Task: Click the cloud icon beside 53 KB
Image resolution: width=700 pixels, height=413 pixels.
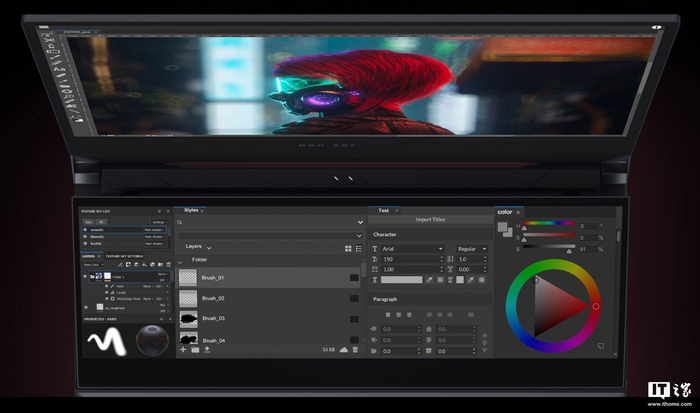Action: coord(343,350)
